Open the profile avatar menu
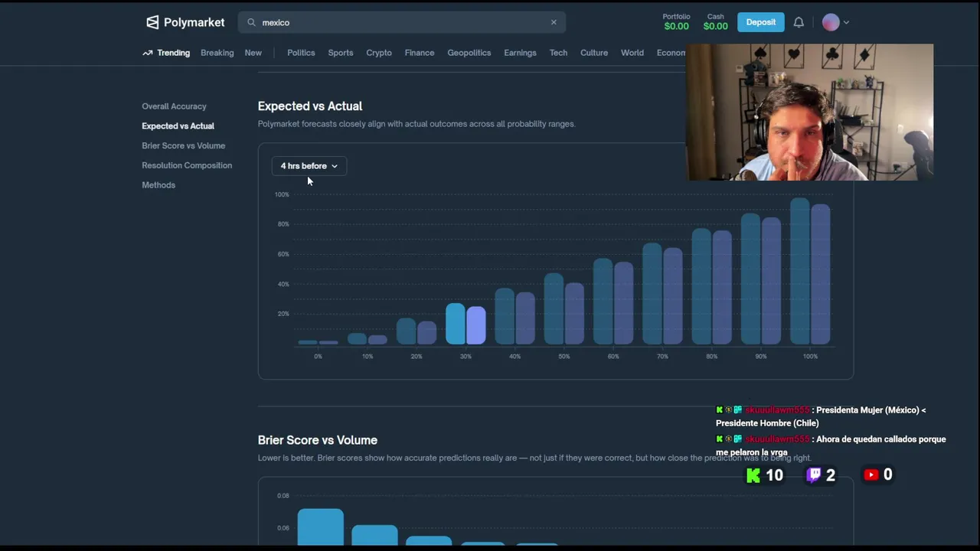This screenshot has width=980, height=551. click(x=831, y=22)
